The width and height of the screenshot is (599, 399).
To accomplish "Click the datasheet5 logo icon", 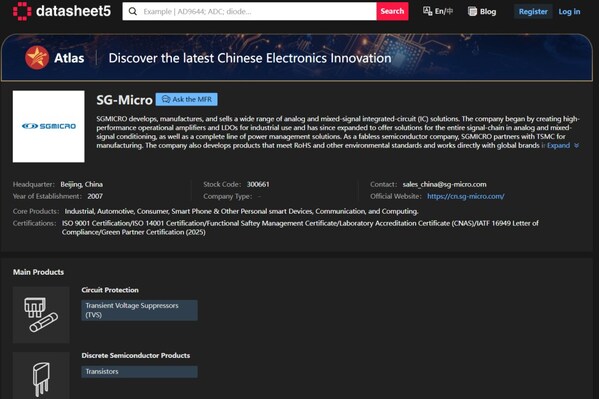I will (x=22, y=11).
